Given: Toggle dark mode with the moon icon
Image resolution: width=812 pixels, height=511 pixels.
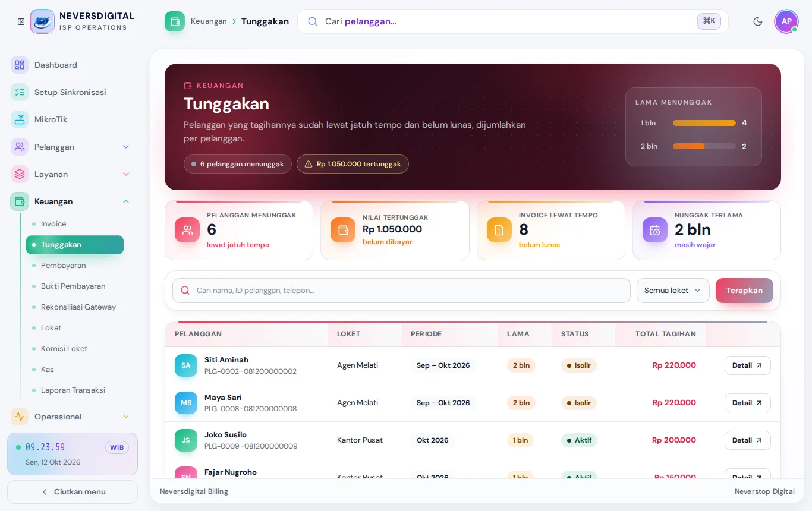Looking at the screenshot, I should (x=758, y=21).
